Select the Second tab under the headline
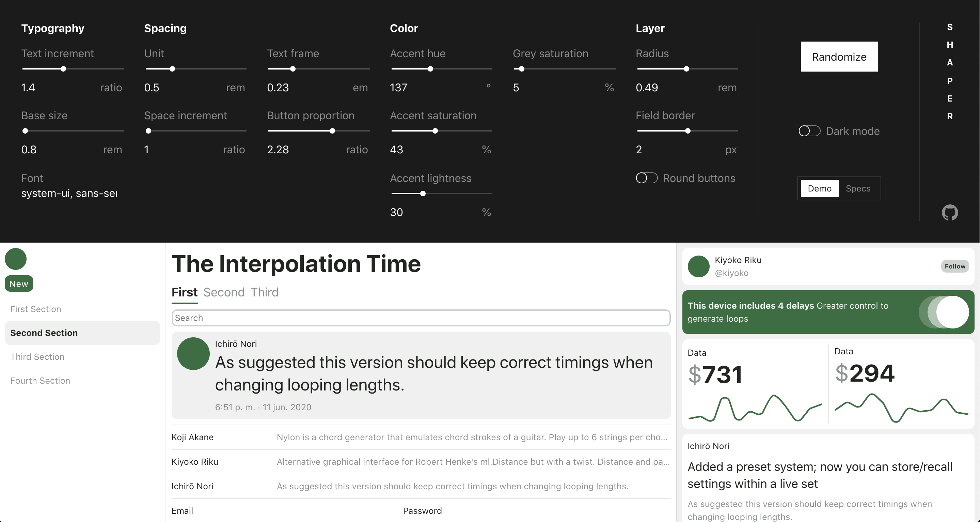Screen dimensions: 980x522 (x=224, y=292)
